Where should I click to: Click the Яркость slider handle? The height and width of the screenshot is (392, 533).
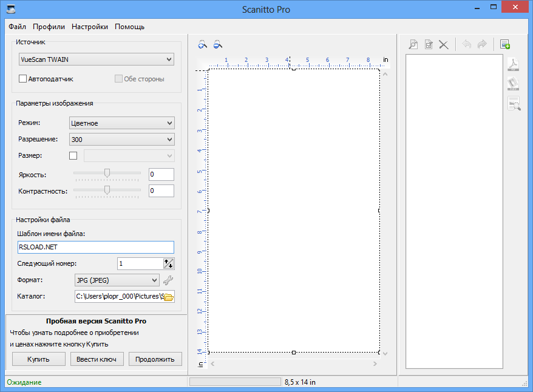pyautogui.click(x=107, y=174)
